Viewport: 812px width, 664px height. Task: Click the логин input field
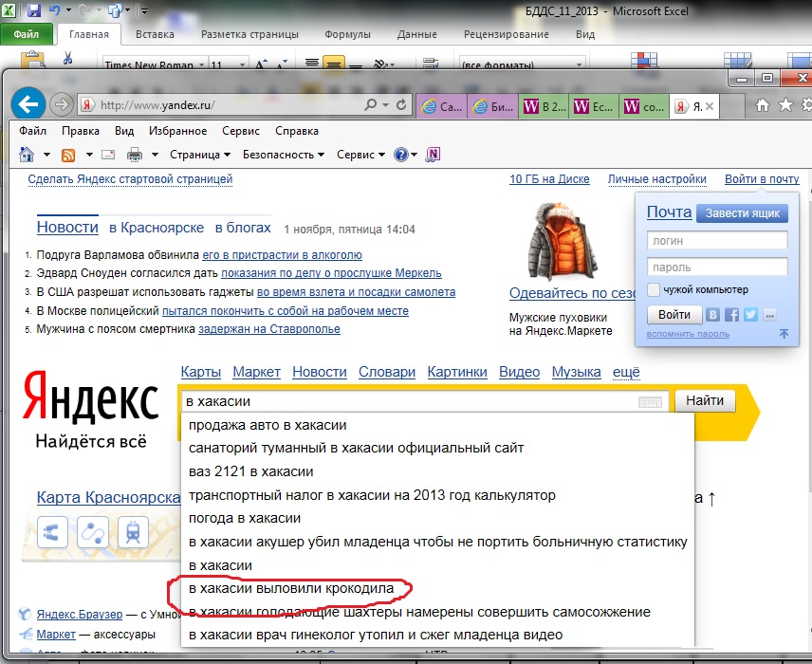tap(717, 240)
